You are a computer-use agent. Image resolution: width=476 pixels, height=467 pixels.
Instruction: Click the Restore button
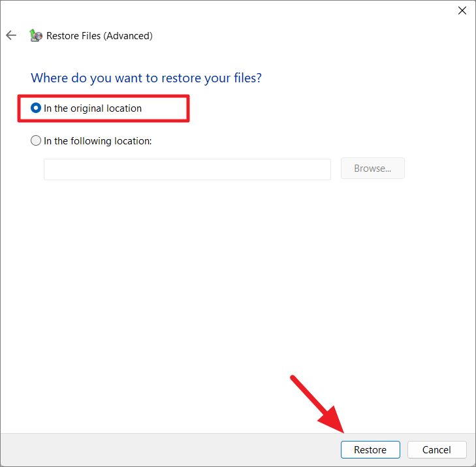coord(370,450)
